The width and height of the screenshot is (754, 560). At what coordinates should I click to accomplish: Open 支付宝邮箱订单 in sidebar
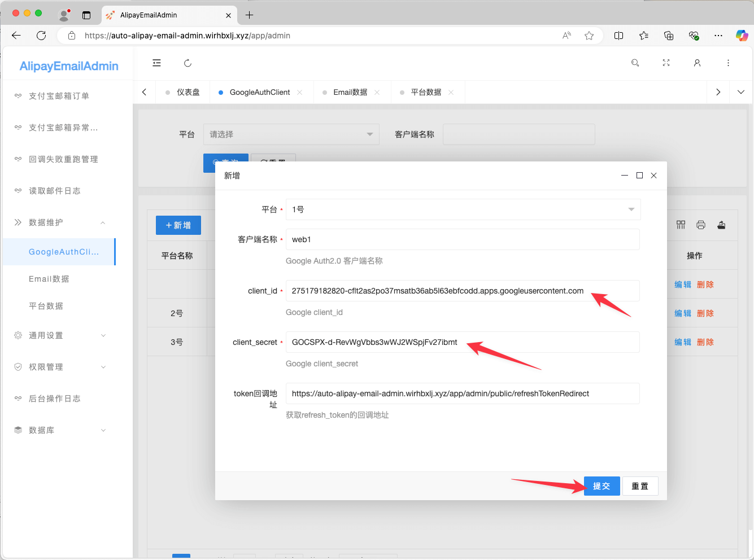59,96
